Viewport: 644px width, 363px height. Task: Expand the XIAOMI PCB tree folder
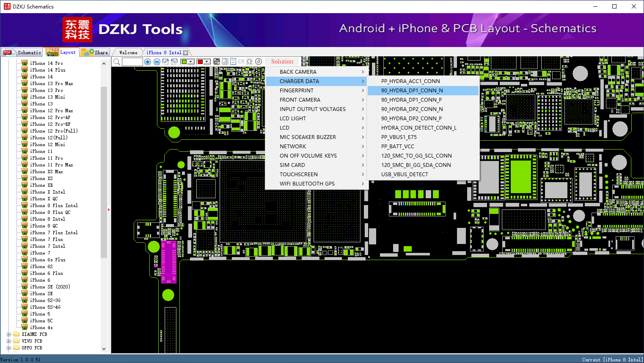[x=9, y=334]
